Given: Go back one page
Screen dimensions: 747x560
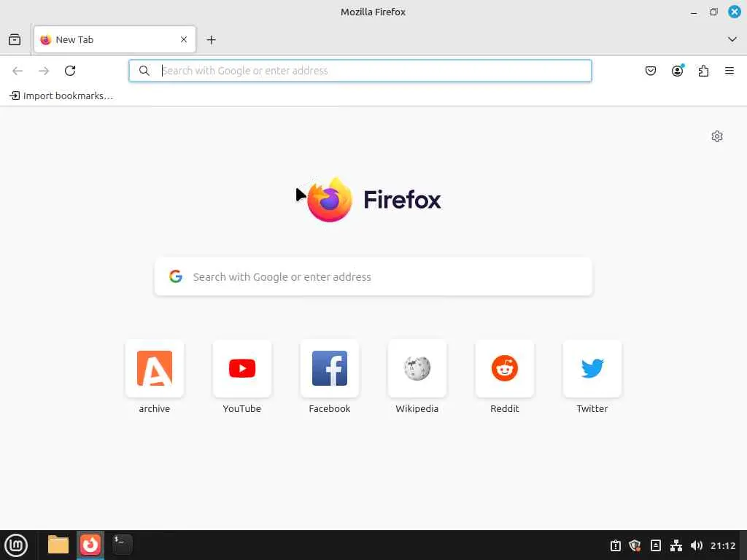Looking at the screenshot, I should (18, 71).
